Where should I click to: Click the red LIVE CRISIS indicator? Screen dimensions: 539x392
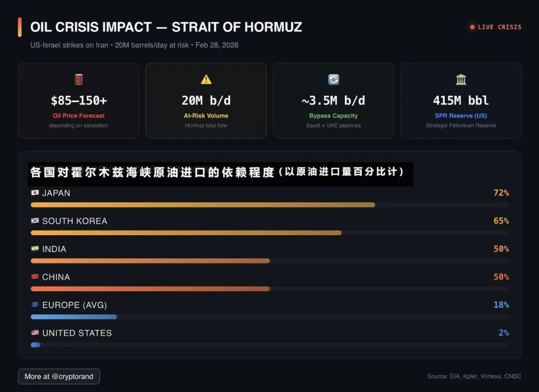[495, 27]
